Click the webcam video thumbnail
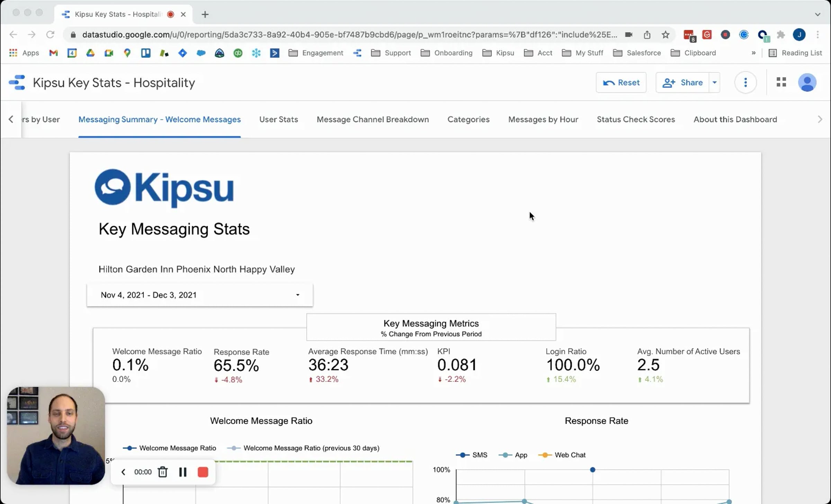The width and height of the screenshot is (831, 504). point(56,436)
